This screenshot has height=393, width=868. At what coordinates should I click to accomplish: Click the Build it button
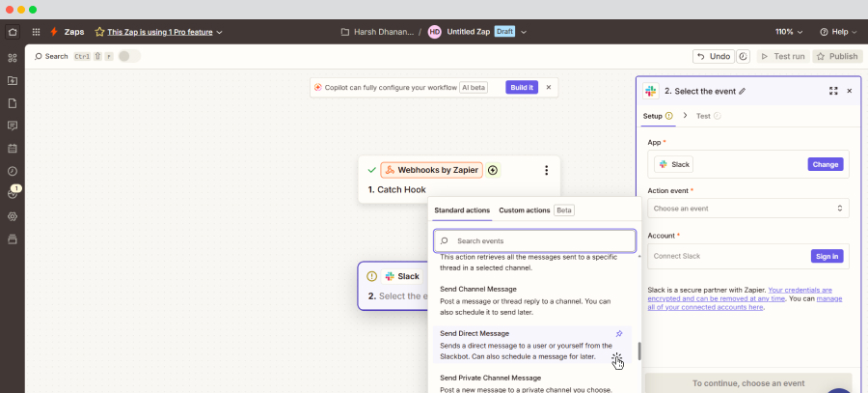522,87
